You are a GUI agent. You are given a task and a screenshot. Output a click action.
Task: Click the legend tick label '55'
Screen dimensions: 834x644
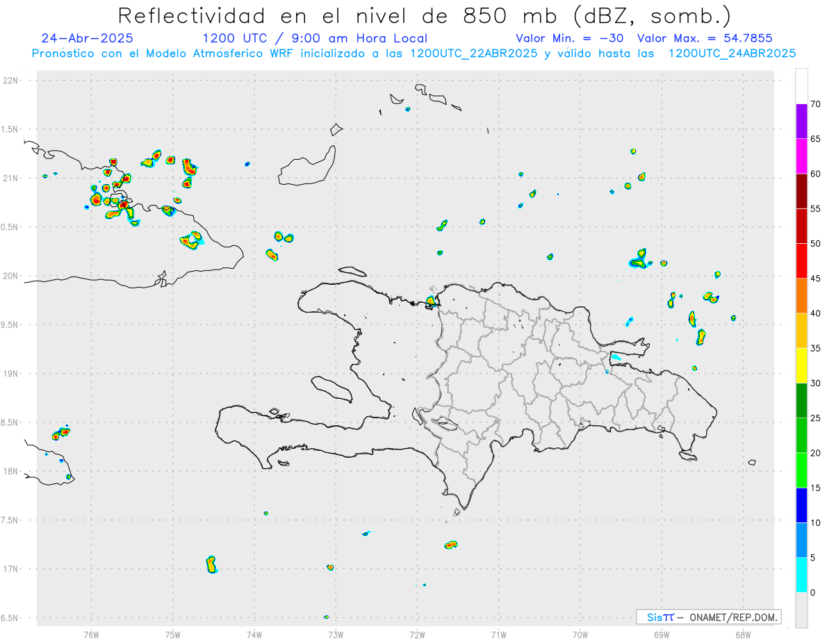pyautogui.click(x=815, y=208)
